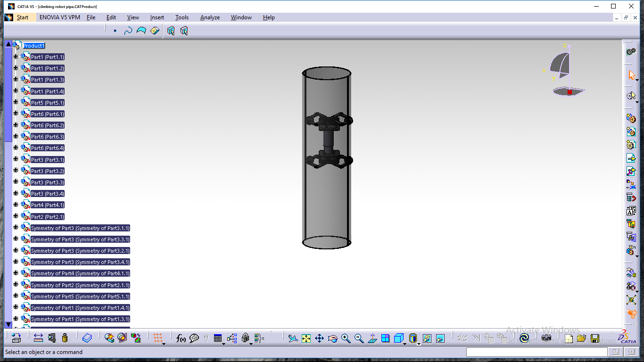Image resolution: width=644 pixels, height=362 pixels.
Task: Click the compass in the 3D view
Action: [x=565, y=70]
